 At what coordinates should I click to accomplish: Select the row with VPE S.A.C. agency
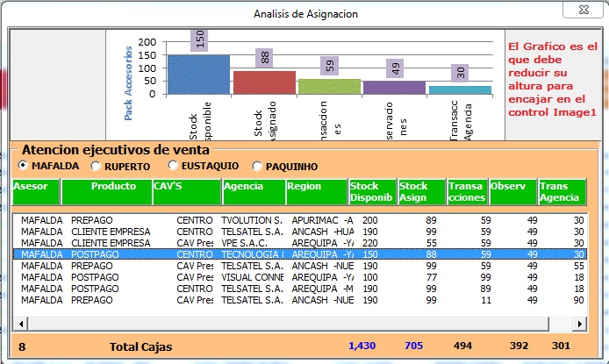[300, 243]
